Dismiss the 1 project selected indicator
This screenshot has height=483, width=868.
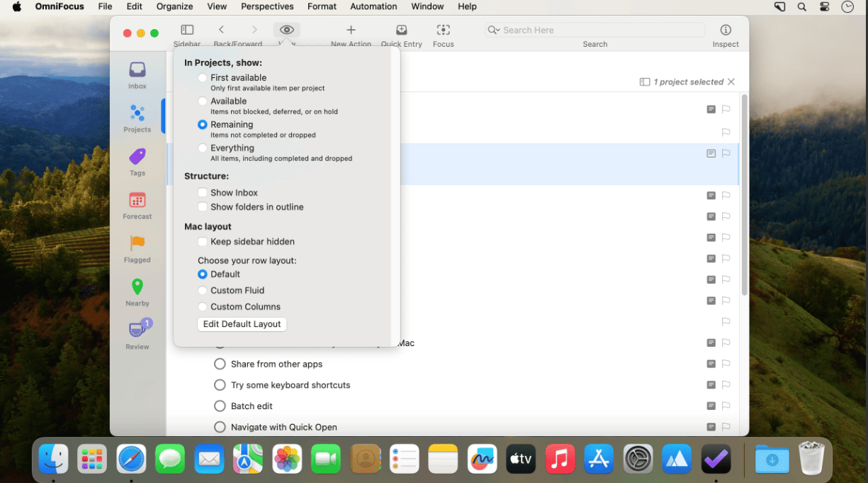tap(731, 82)
